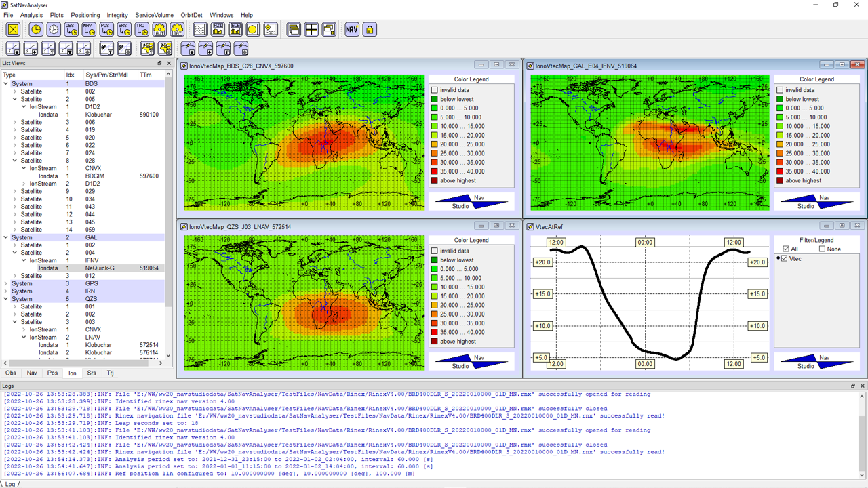
Task: Click the POS clock toolbar icon
Action: 106,30
